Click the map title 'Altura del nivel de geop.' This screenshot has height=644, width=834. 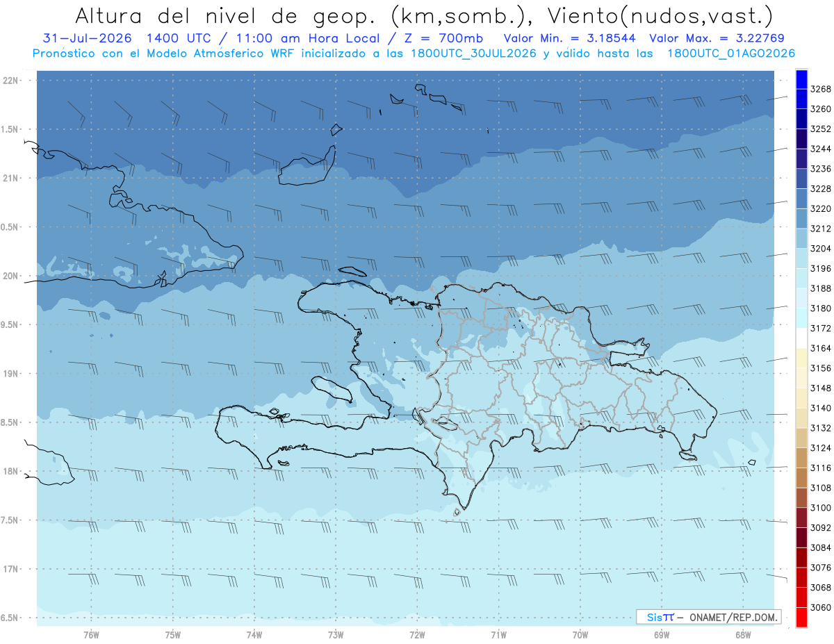[x=226, y=15]
